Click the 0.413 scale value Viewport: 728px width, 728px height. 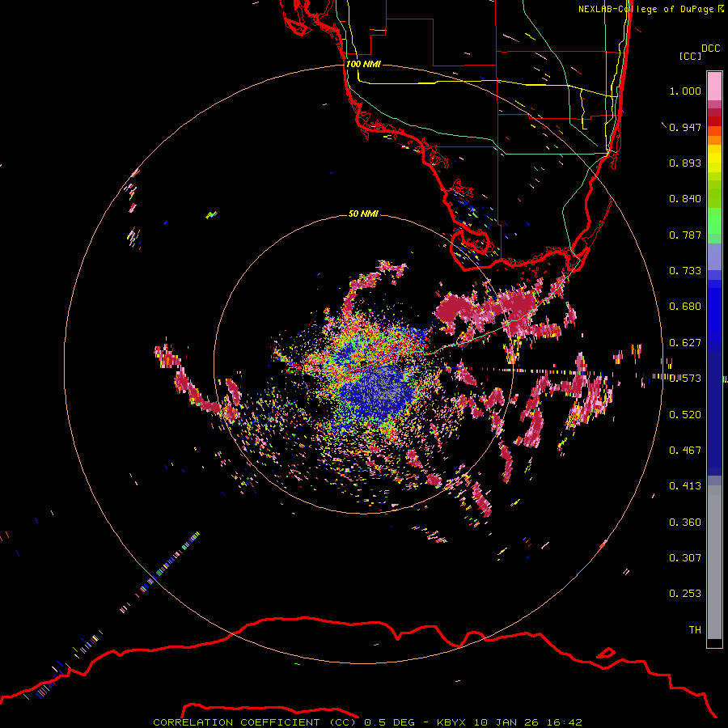pos(685,486)
